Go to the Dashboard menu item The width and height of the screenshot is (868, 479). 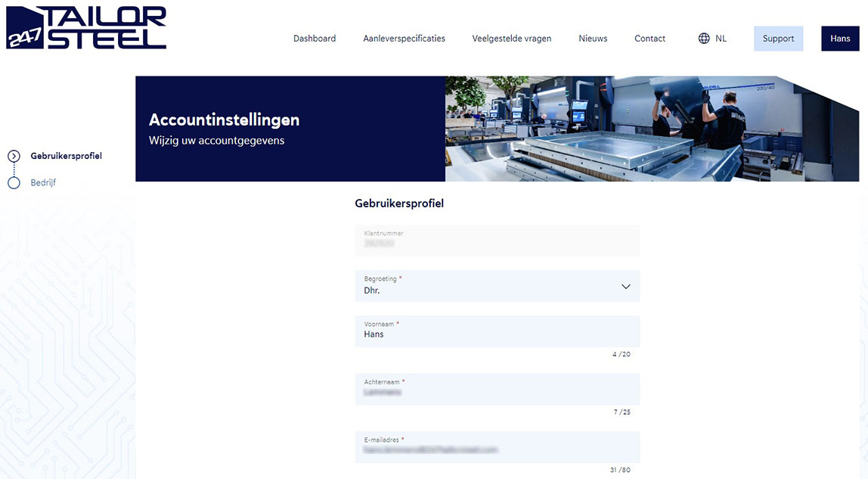point(315,39)
